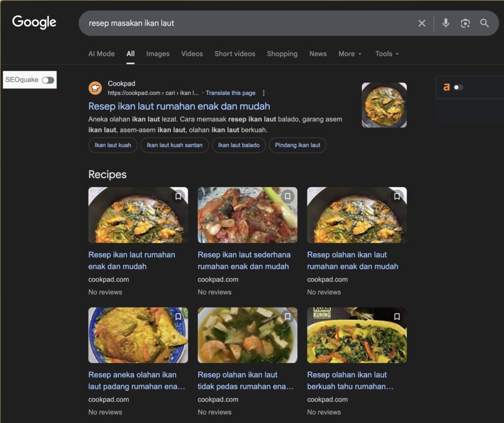Bookmark 'Resep ikan laut sederhana' recipe card
This screenshot has width=504, height=423.
(x=287, y=196)
